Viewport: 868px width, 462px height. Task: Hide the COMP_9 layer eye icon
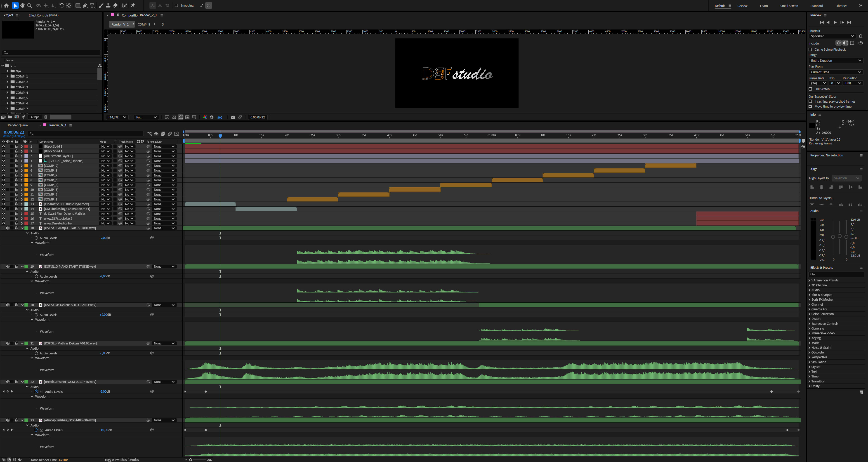3,166
